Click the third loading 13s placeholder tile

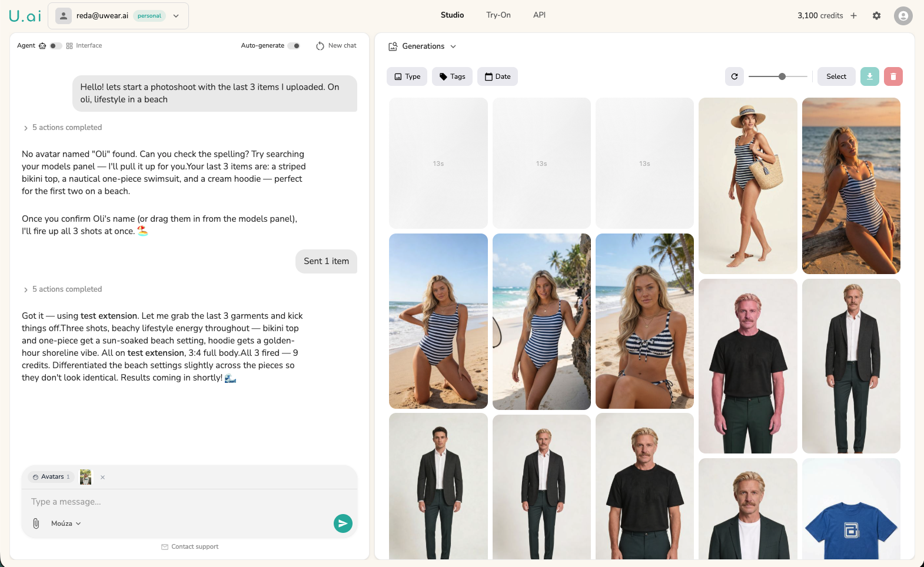(644, 163)
